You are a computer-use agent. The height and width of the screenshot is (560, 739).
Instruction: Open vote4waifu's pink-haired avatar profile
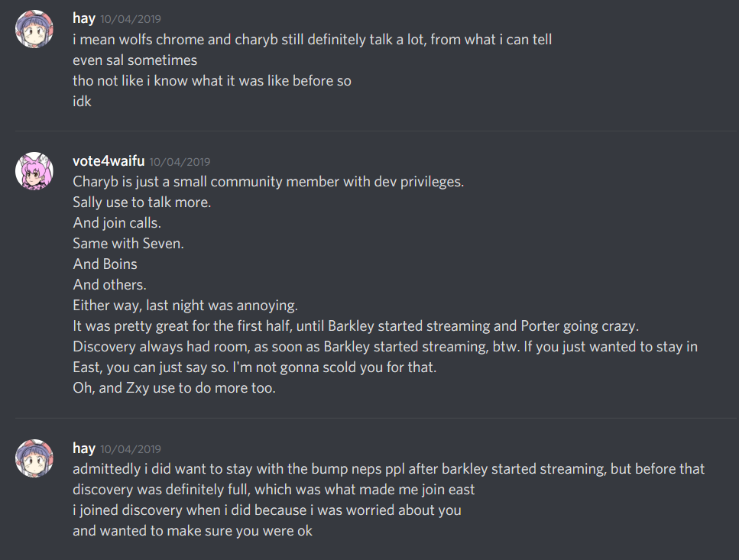[x=34, y=171]
